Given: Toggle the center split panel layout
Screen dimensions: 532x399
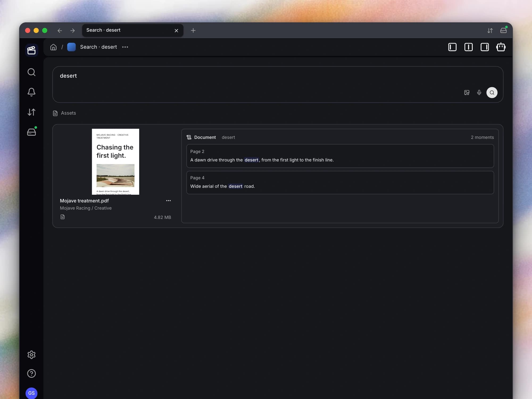Looking at the screenshot, I should [x=468, y=47].
